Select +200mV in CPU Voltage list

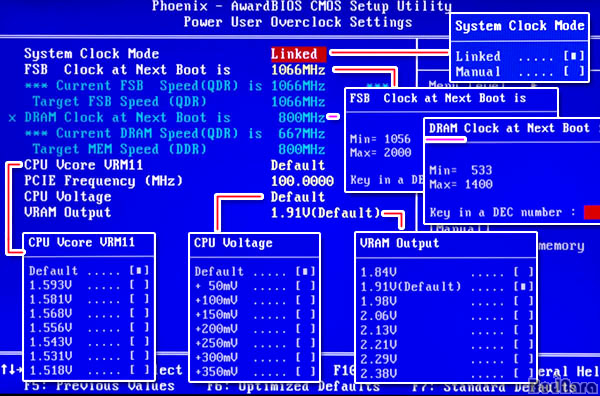tap(255, 329)
